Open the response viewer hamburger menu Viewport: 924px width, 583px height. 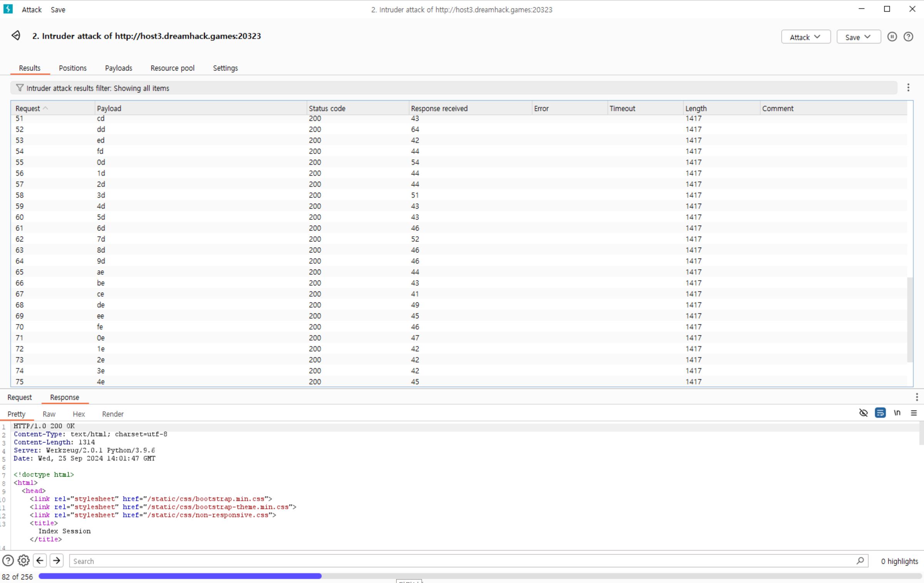(x=914, y=413)
